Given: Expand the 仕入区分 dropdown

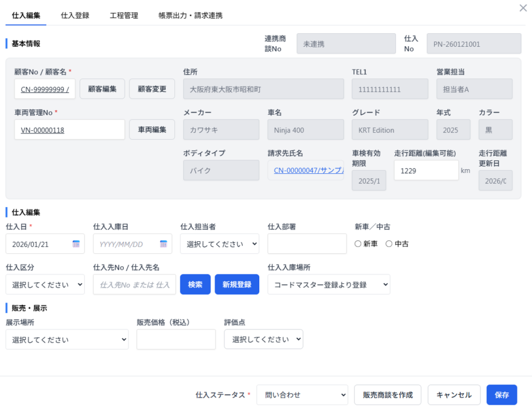Looking at the screenshot, I should point(45,284).
